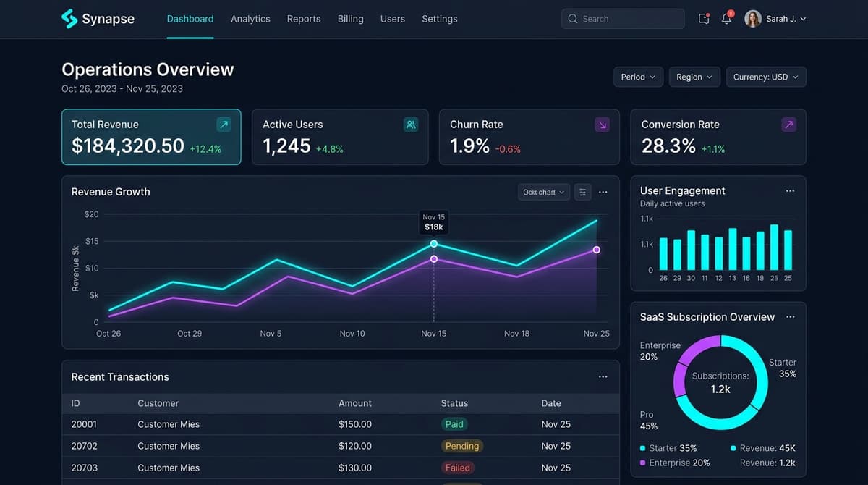Click the Failed status badge
Screen dimensions: 868x485
458,468
